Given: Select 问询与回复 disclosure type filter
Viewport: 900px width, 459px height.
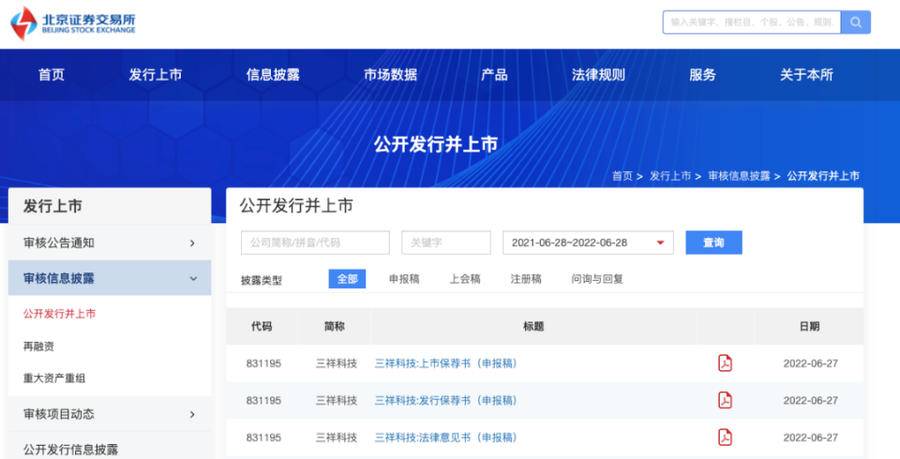Looking at the screenshot, I should click(x=597, y=279).
